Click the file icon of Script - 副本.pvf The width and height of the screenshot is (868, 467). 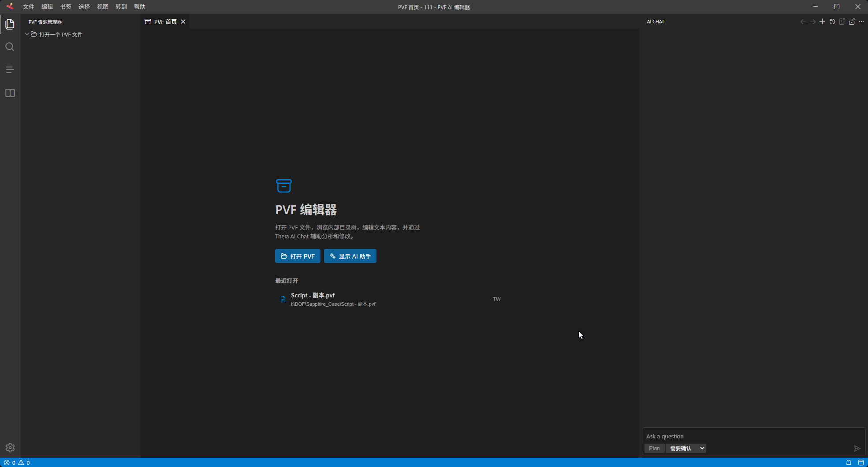click(283, 300)
